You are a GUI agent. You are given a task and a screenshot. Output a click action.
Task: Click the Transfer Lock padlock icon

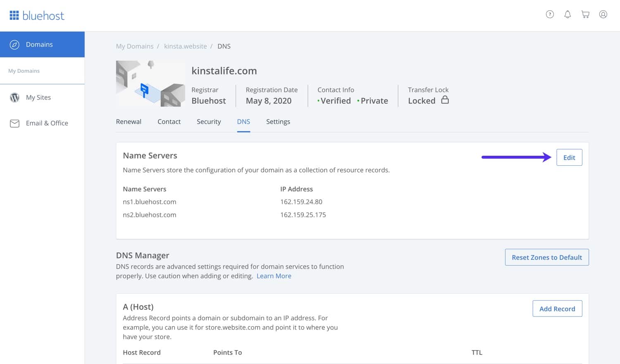[x=445, y=100]
